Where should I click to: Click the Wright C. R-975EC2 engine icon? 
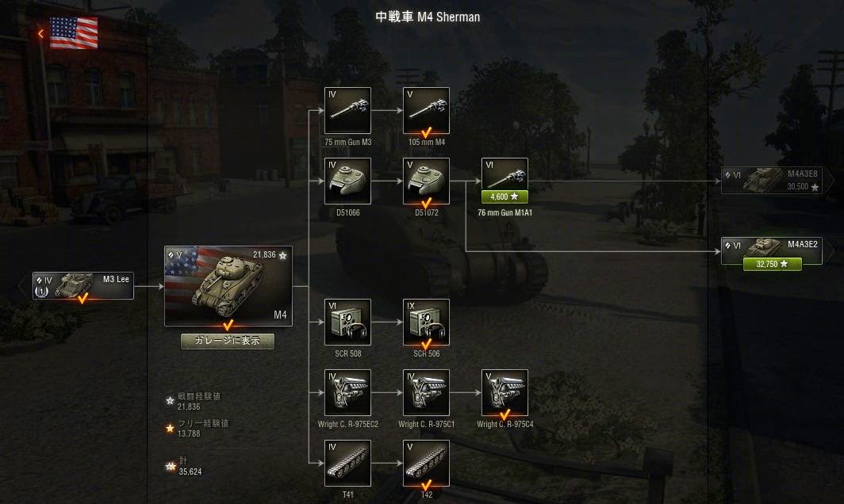347,392
